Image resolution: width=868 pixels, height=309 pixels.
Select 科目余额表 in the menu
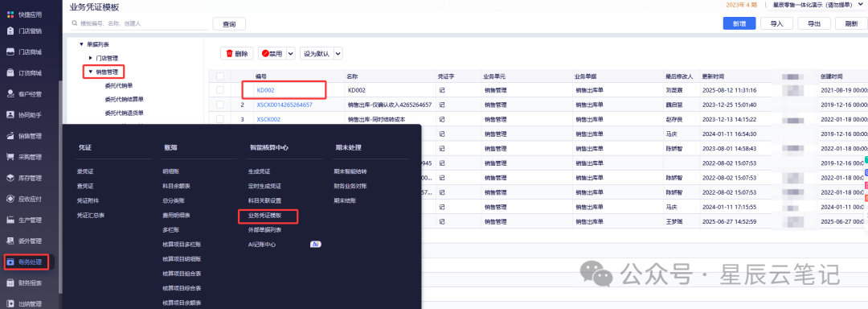(x=176, y=186)
